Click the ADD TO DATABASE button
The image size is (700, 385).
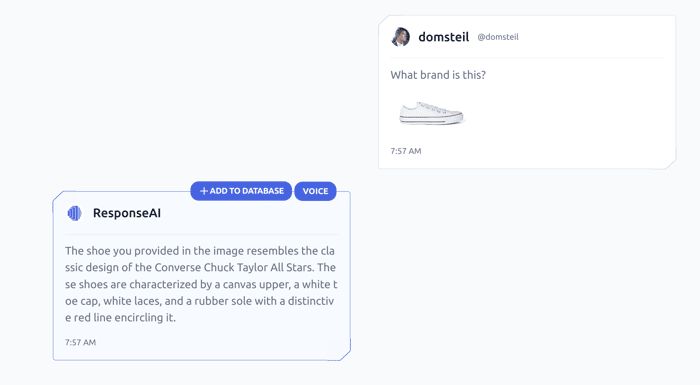[241, 191]
